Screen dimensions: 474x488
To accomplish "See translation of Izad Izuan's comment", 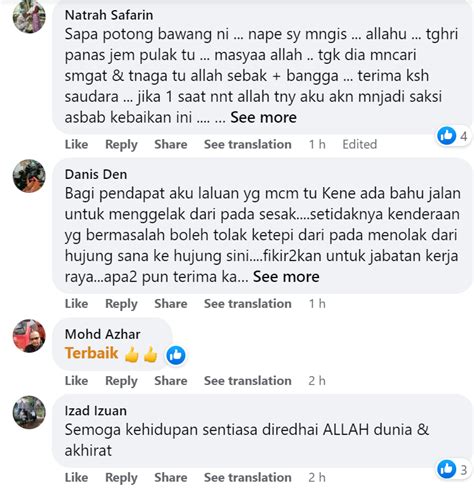I will point(248,477).
